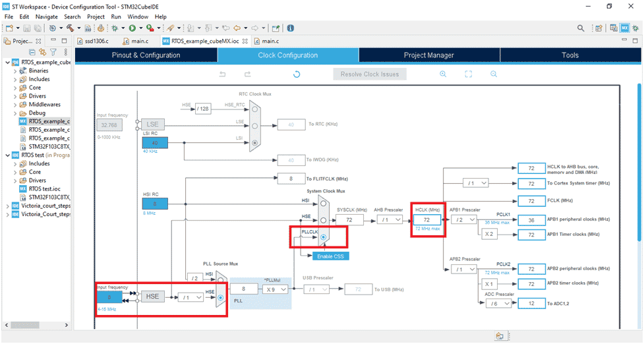The width and height of the screenshot is (644, 344).
Task: Open the ADC Prescaler /6 dropdown
Action: pos(498,303)
